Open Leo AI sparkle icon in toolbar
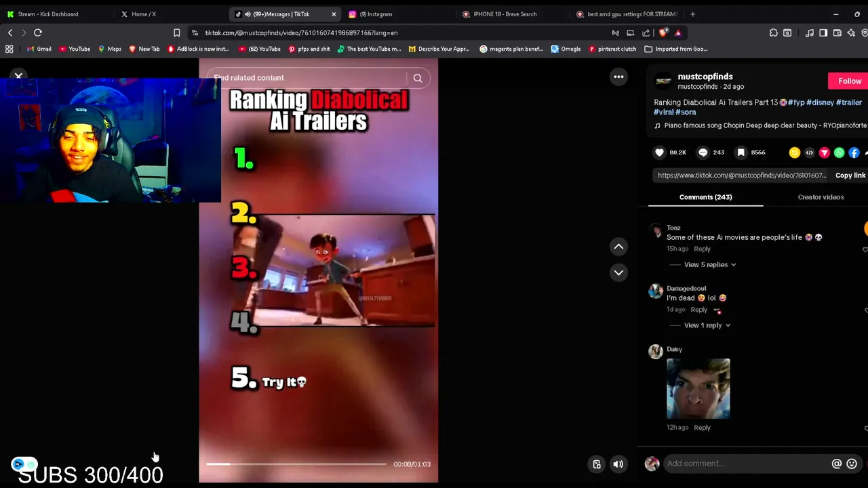The height and width of the screenshot is (488, 868). [x=851, y=33]
